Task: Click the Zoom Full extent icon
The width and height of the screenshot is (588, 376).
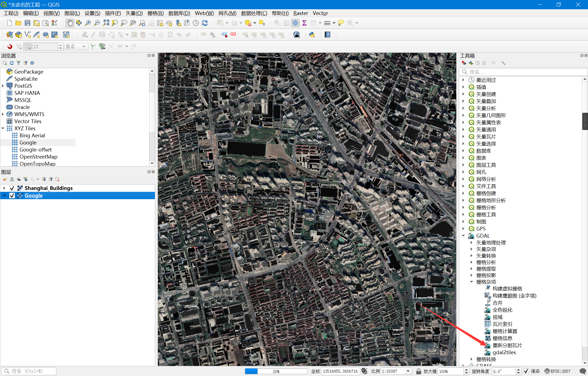Action: [106, 23]
